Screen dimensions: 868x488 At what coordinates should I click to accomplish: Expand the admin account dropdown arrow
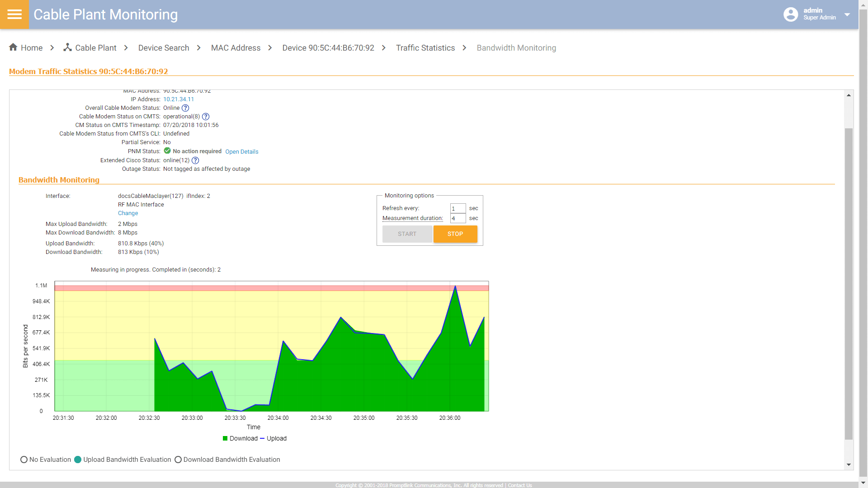847,14
